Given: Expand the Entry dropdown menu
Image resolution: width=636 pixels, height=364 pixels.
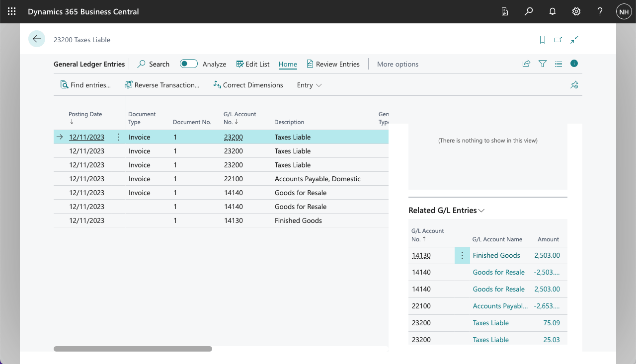Looking at the screenshot, I should click(x=309, y=85).
